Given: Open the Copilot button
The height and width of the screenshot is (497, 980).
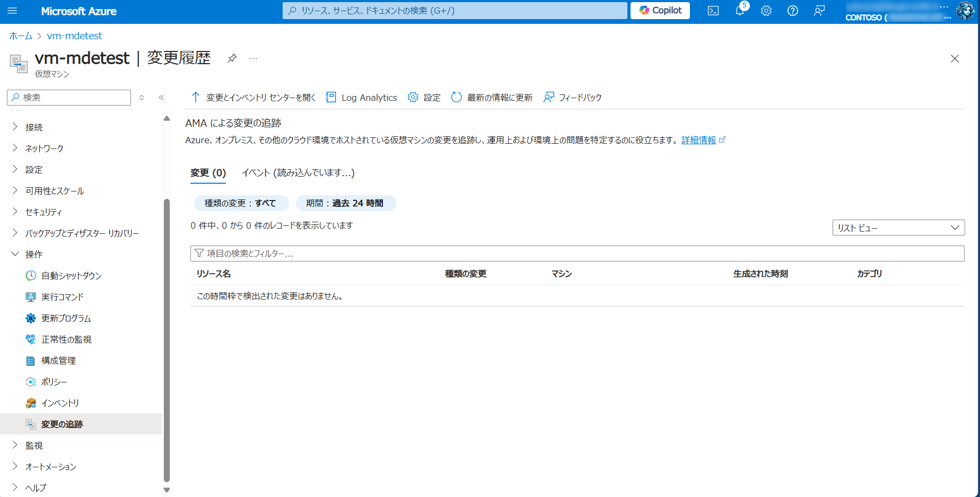Looking at the screenshot, I should [660, 11].
